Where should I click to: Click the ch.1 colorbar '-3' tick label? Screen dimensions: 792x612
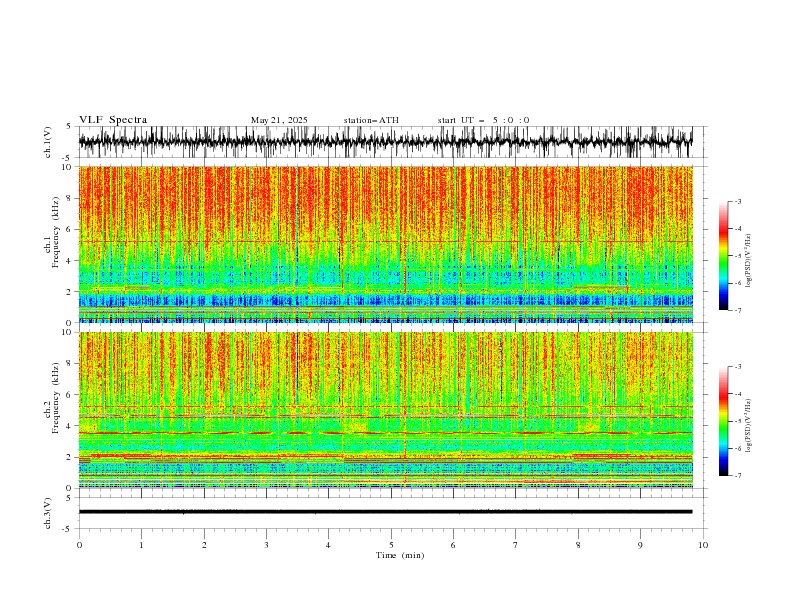[737, 201]
